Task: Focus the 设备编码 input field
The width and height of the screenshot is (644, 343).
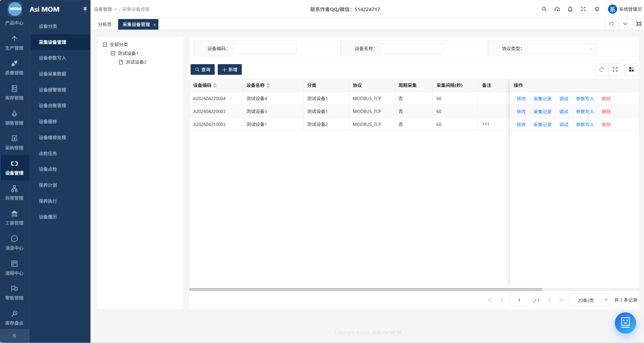Action: pyautogui.click(x=265, y=48)
